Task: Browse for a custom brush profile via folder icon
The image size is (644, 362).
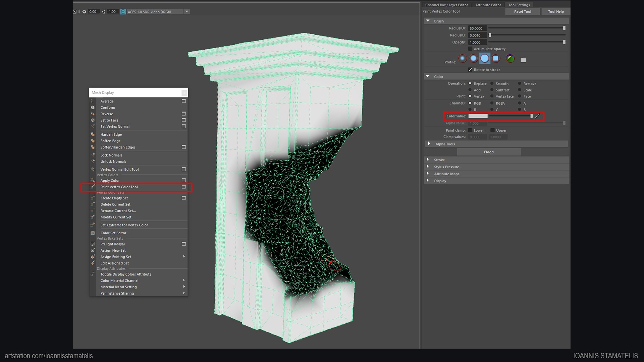Action: click(523, 59)
